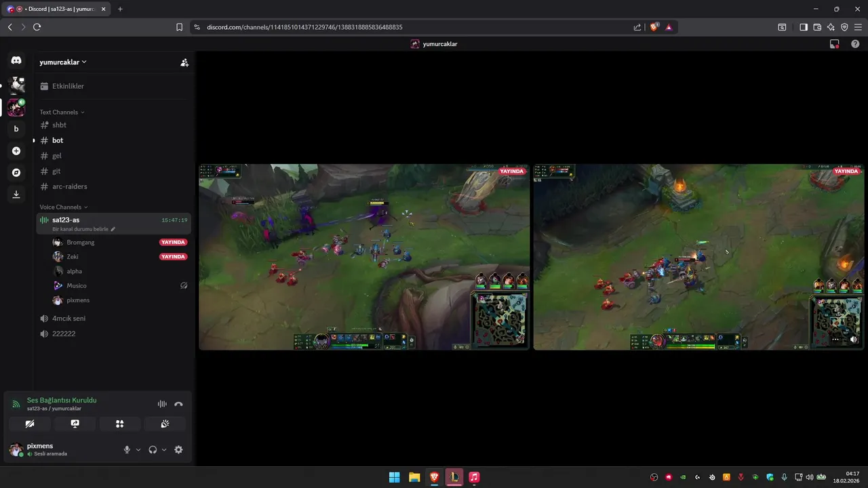Open Brave Shields lion icon
This screenshot has height=488, width=868.
coord(654,27)
